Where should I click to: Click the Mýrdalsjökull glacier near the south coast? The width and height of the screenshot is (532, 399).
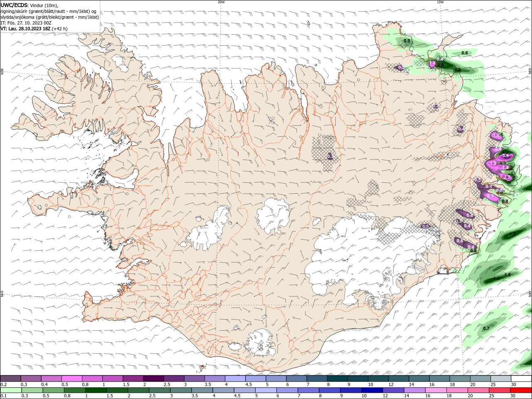pos(261,343)
